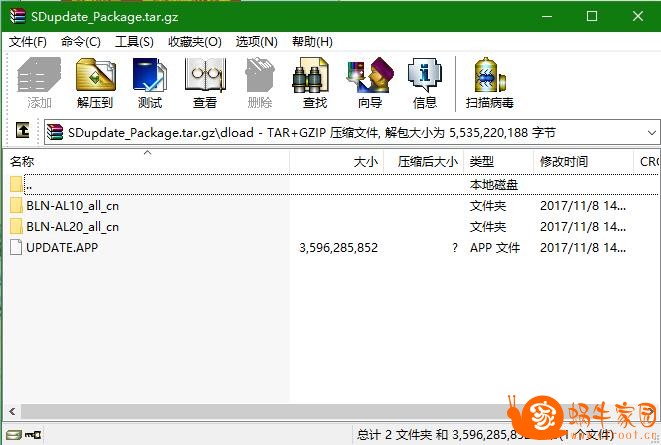Click 'APP 文件' type cell
Screen dimensions: 661x445
coord(495,247)
